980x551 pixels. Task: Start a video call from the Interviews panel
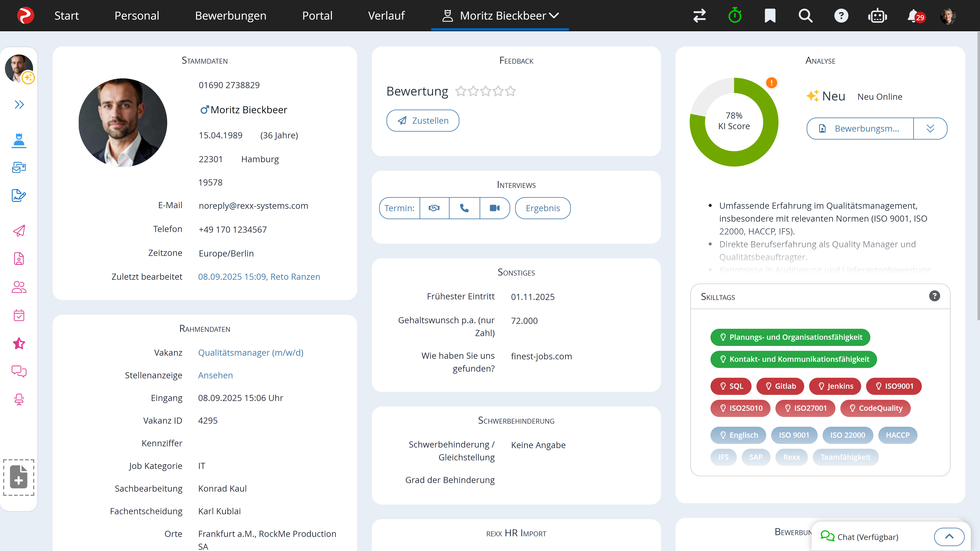tap(494, 208)
